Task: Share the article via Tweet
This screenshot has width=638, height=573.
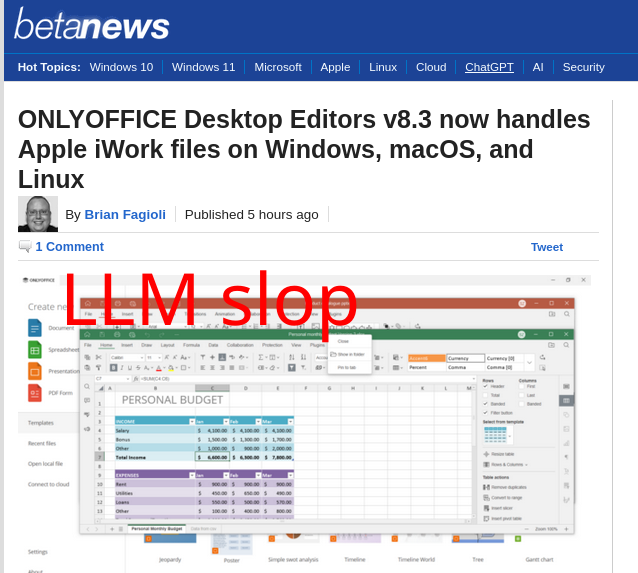Action: [547, 247]
